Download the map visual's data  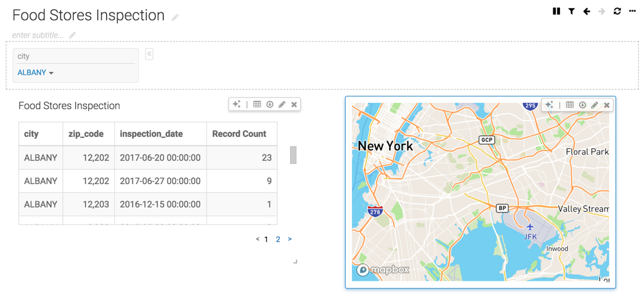coord(582,105)
